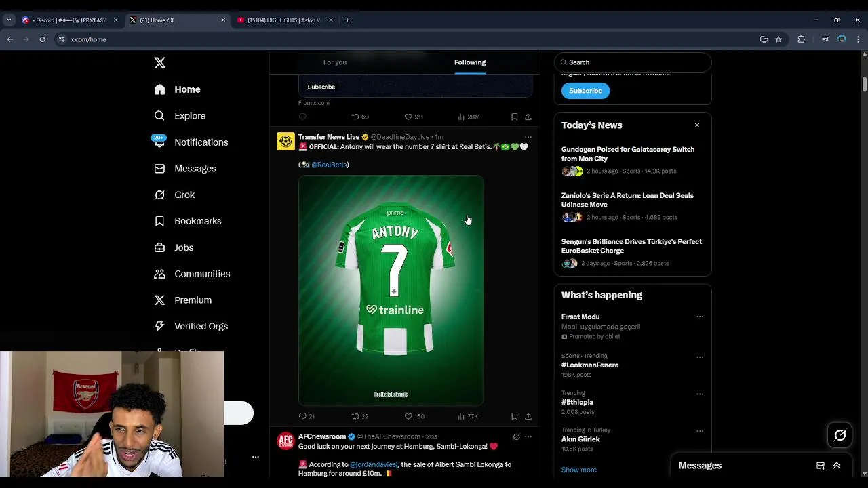This screenshot has height=488, width=868.
Task: Share the Antony shirt post
Action: click(x=528, y=416)
